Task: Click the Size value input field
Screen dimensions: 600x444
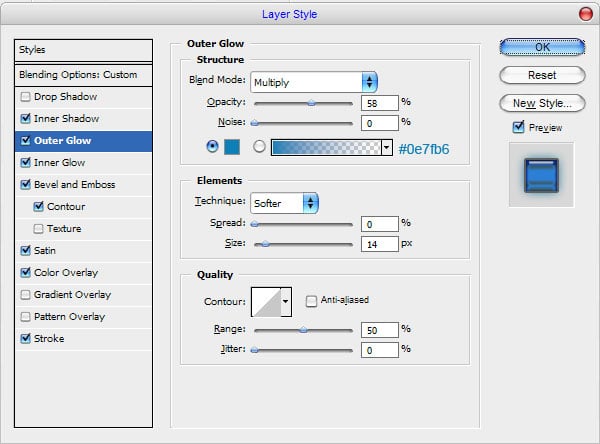Action: [381, 244]
